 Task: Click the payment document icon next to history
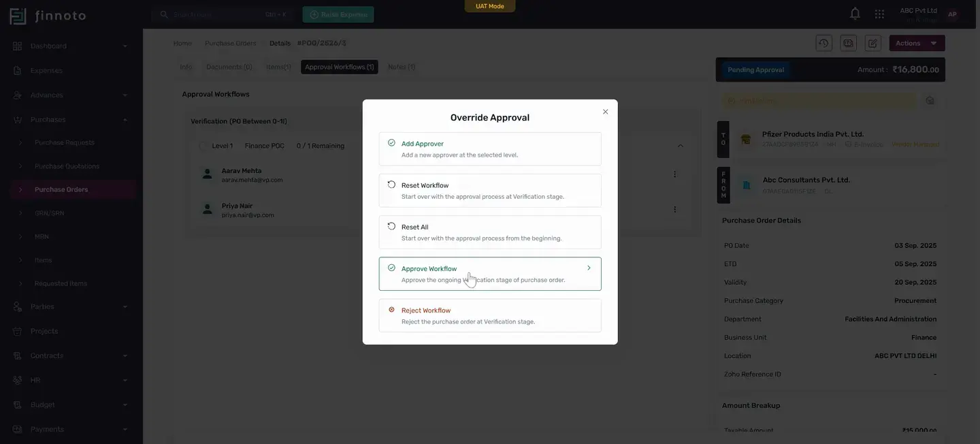848,43
